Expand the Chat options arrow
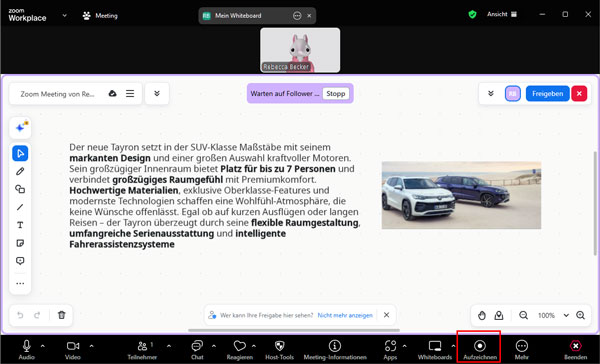The image size is (600, 364). [214, 346]
